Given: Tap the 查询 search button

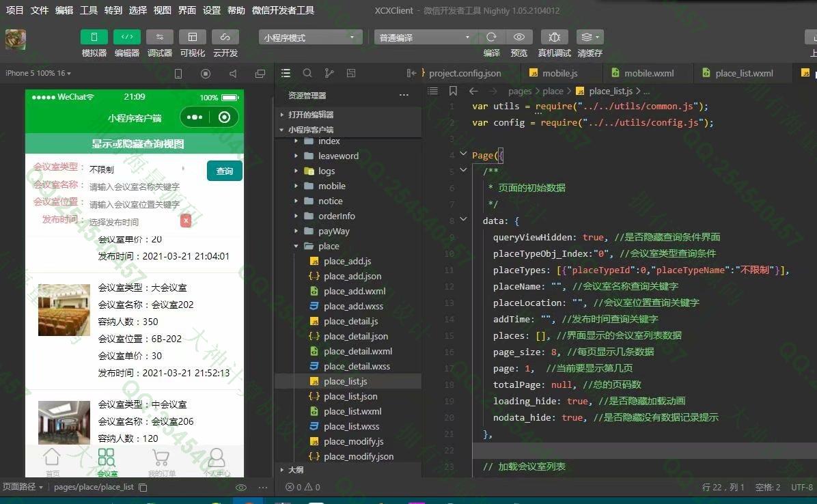Looking at the screenshot, I should pos(225,171).
